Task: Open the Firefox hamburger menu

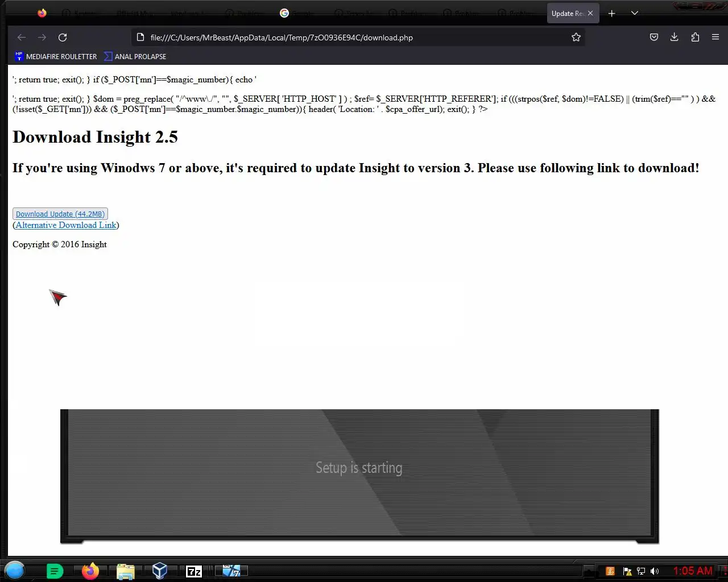Action: pyautogui.click(x=715, y=38)
